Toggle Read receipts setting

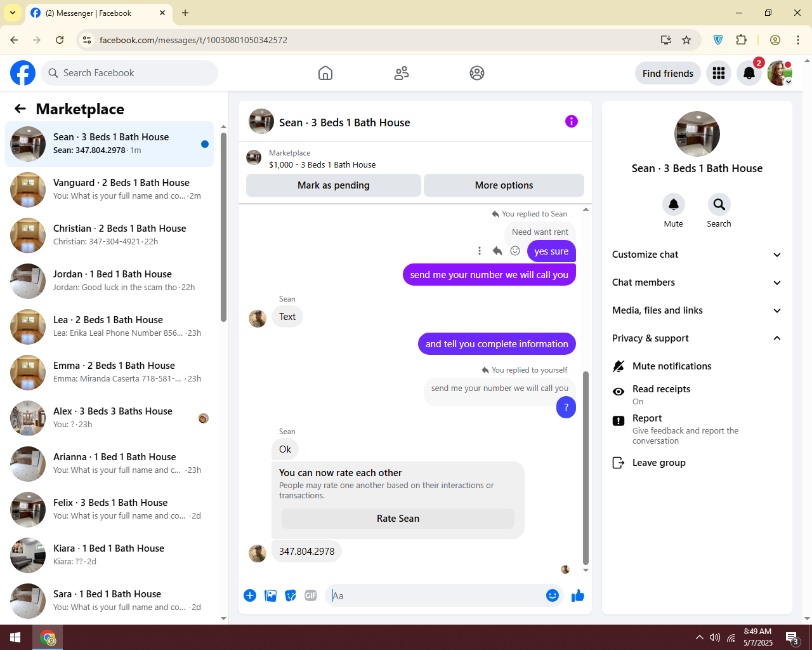click(x=696, y=394)
